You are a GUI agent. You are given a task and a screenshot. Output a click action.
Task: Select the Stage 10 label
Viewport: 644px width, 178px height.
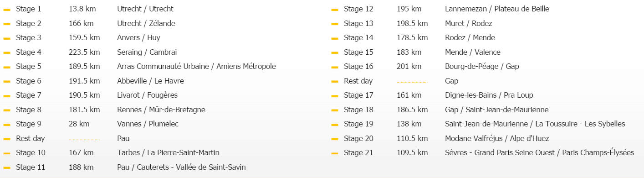point(31,152)
